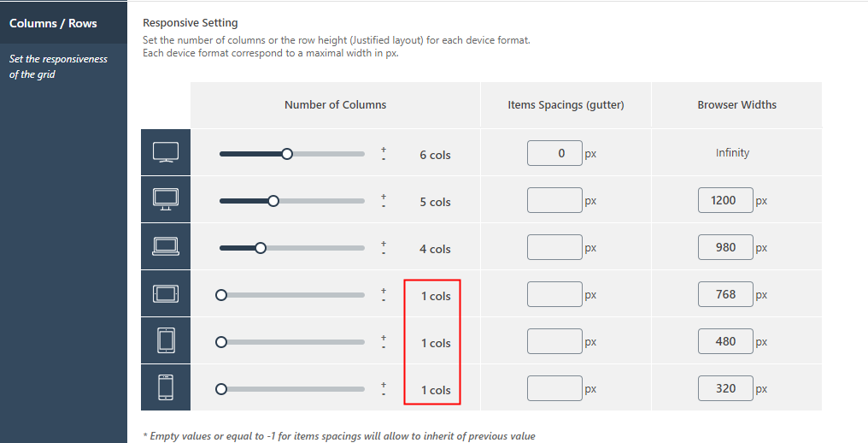Click the smartphone row slider track
Image resolution: width=868 pixels, height=443 pixels.
coord(291,389)
